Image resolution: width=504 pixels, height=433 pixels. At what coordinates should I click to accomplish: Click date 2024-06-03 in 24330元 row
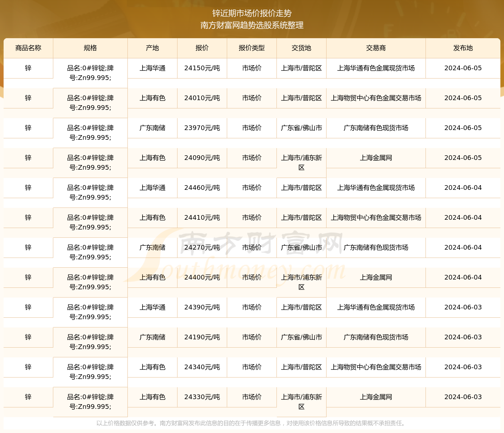click(463, 397)
